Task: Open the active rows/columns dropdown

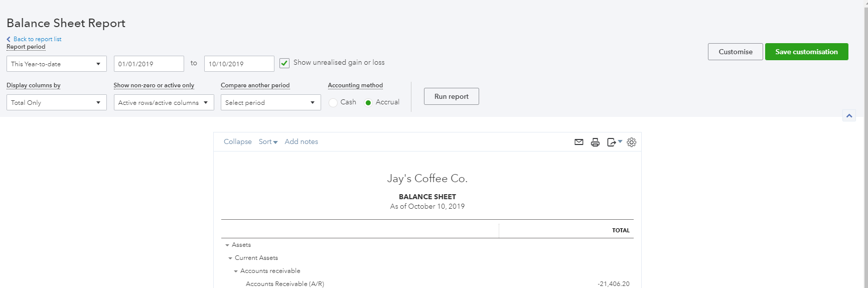Action: pyautogui.click(x=164, y=102)
